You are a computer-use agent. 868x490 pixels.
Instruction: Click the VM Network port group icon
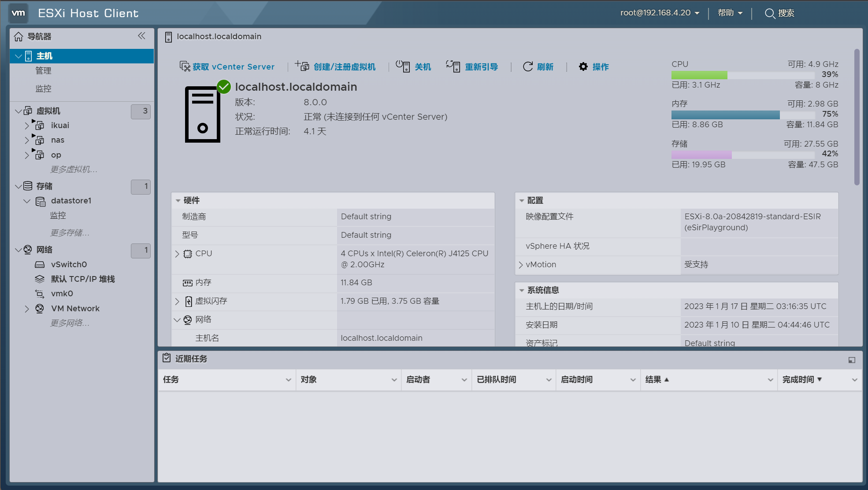click(40, 309)
